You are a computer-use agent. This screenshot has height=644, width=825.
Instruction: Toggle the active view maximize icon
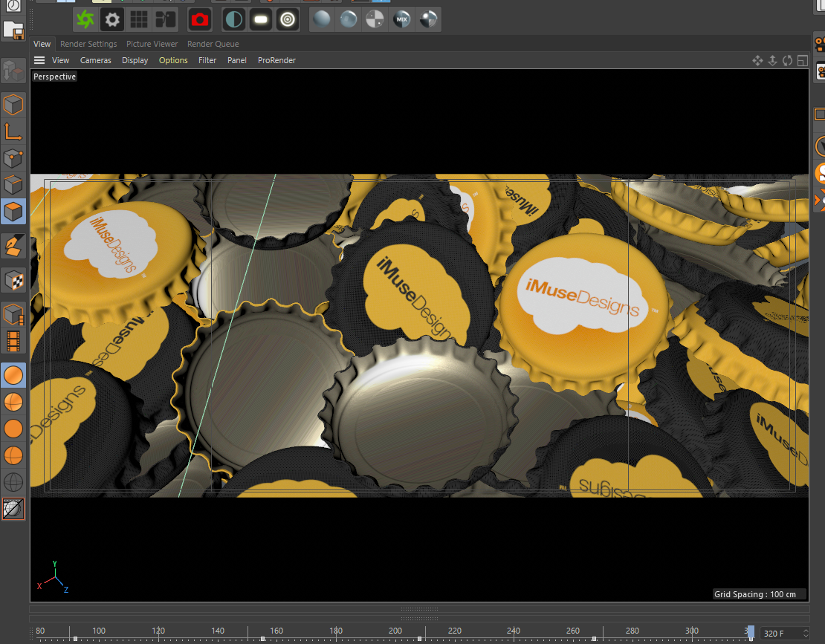[x=803, y=60]
